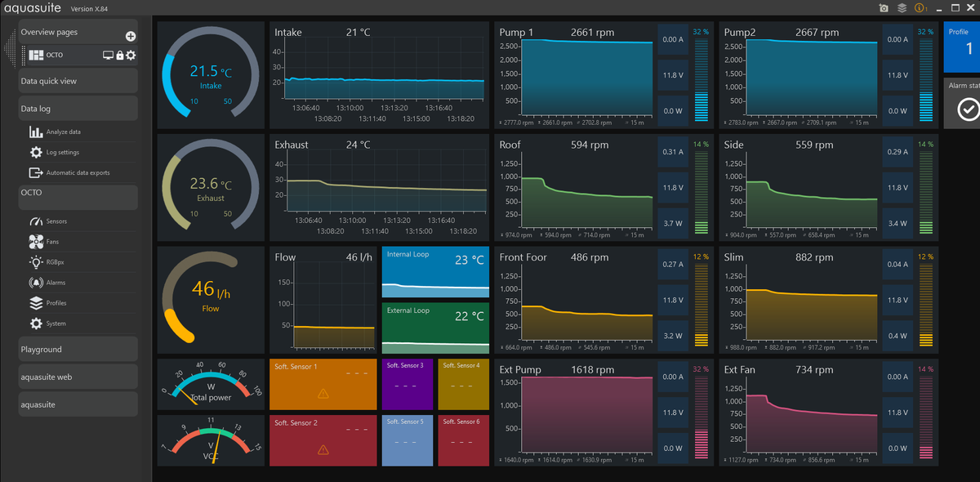Click Soft. Sensor 2 warning triangle
Viewport: 980px width, 482px height.
[323, 449]
